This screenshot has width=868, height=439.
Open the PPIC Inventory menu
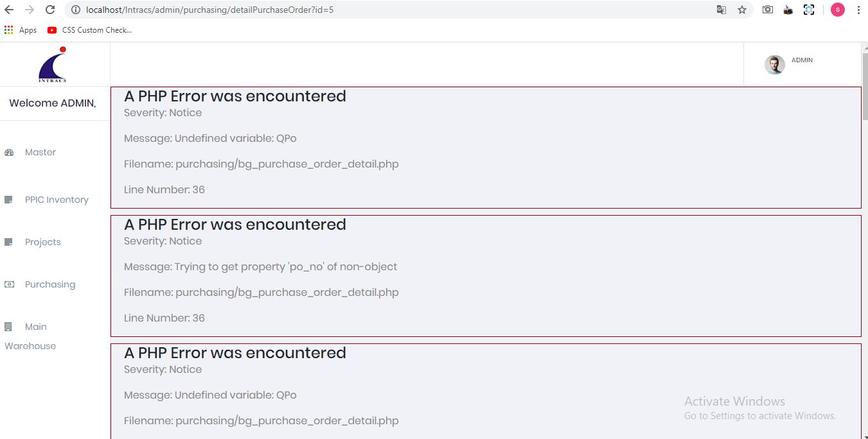tap(57, 200)
